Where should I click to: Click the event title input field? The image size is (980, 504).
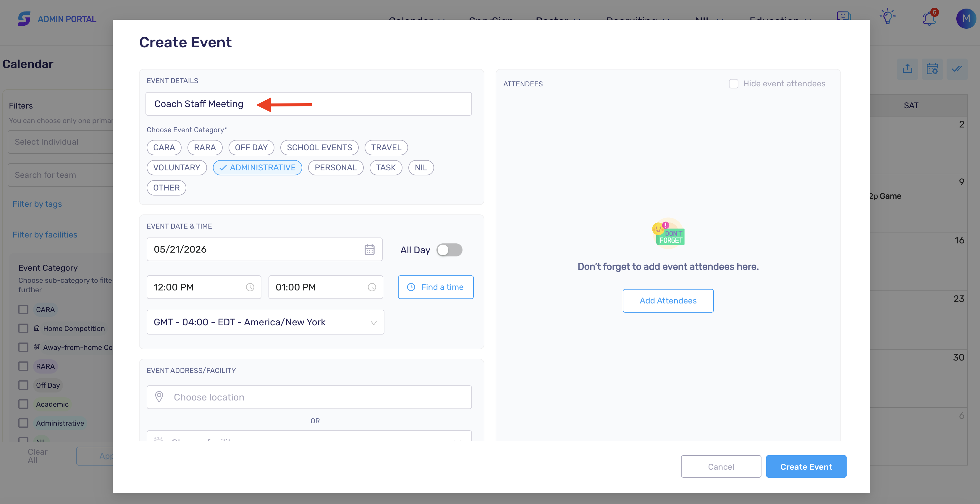click(x=308, y=104)
